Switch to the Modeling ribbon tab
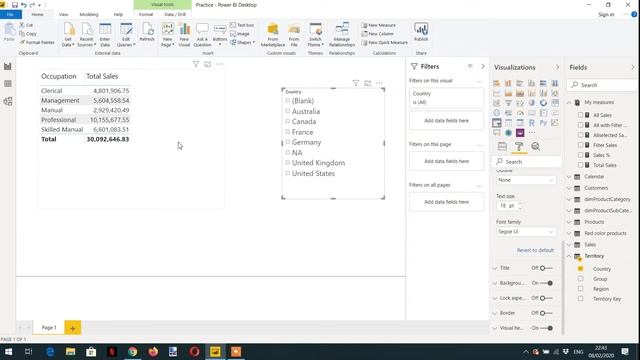This screenshot has height=360, width=640. [89, 14]
